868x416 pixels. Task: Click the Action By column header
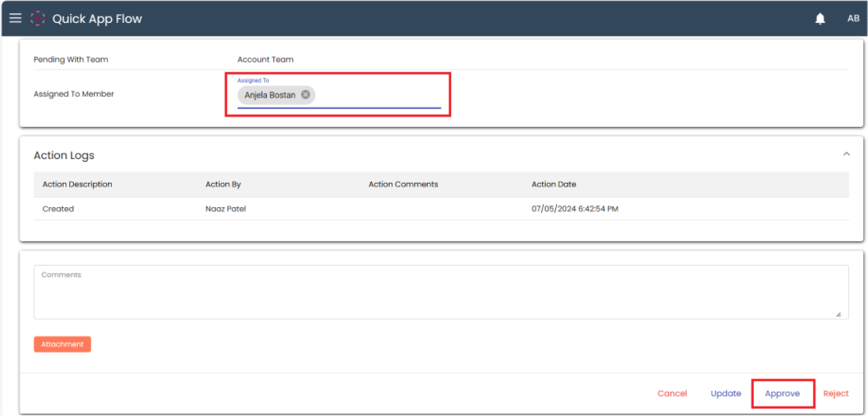tap(223, 184)
